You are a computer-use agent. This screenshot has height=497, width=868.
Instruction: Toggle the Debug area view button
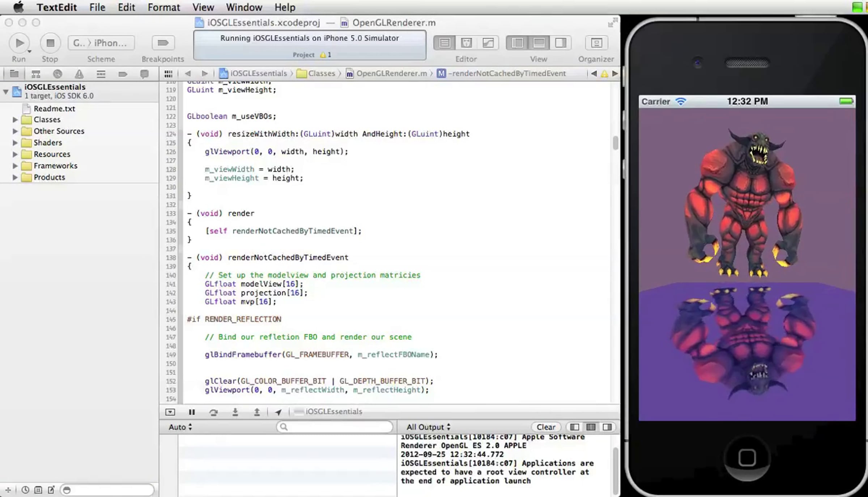[539, 43]
